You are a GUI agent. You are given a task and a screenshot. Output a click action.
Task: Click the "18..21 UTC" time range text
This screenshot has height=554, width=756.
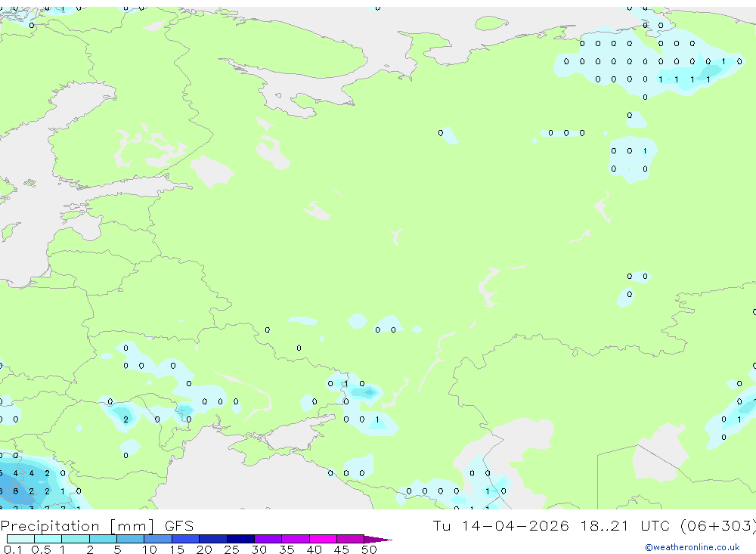click(x=624, y=525)
